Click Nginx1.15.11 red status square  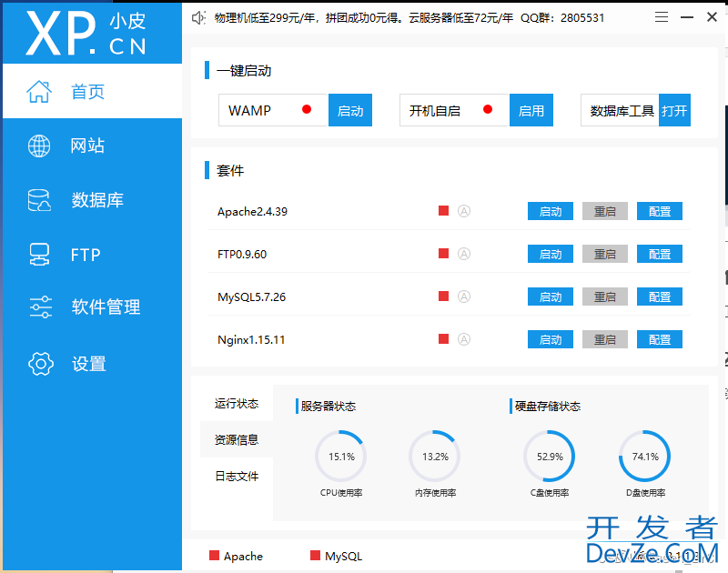coord(443,338)
